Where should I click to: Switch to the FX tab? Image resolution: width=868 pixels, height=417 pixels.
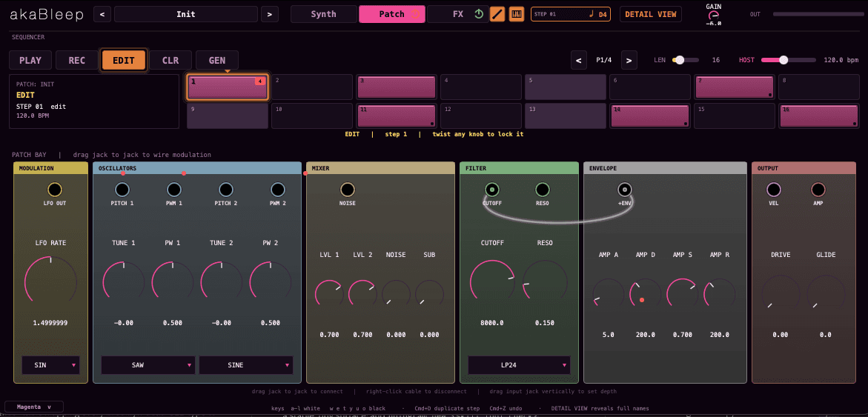(458, 14)
